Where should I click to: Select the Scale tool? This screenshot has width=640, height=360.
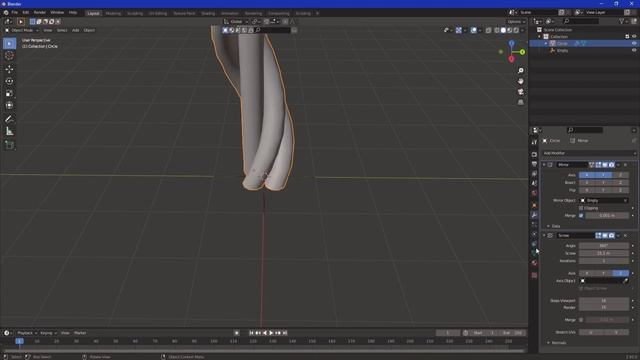[x=9, y=93]
